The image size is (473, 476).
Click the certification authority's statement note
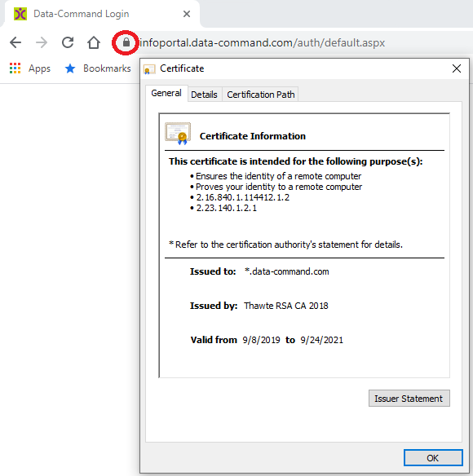(285, 245)
